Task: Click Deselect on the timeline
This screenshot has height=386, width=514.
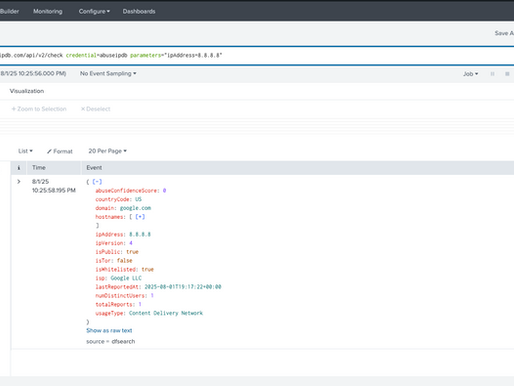Action: [x=96, y=109]
